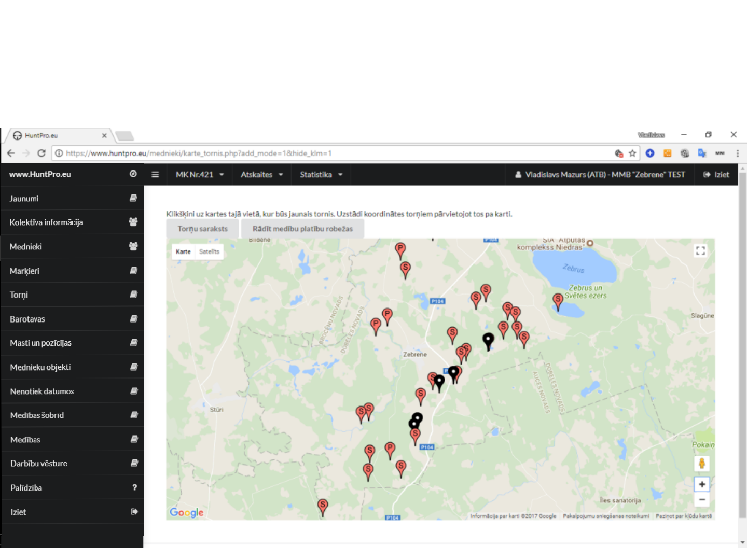
Task: Close the HuntPro.eu browser tab
Action: tap(104, 135)
